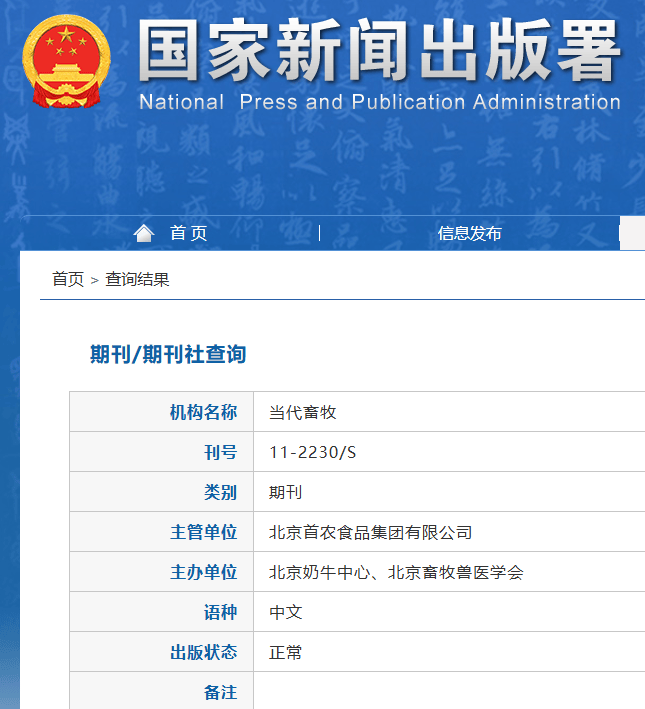Image resolution: width=645 pixels, height=709 pixels.
Task: Select the 语种 label cell
Action: pos(161,612)
